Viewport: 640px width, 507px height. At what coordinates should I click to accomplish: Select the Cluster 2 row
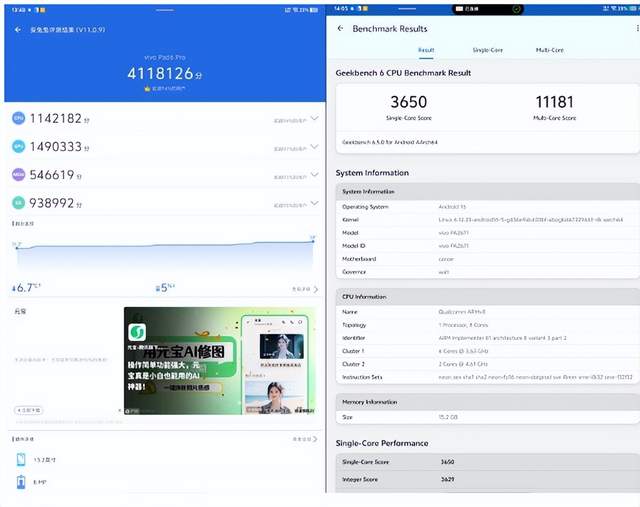[487, 364]
